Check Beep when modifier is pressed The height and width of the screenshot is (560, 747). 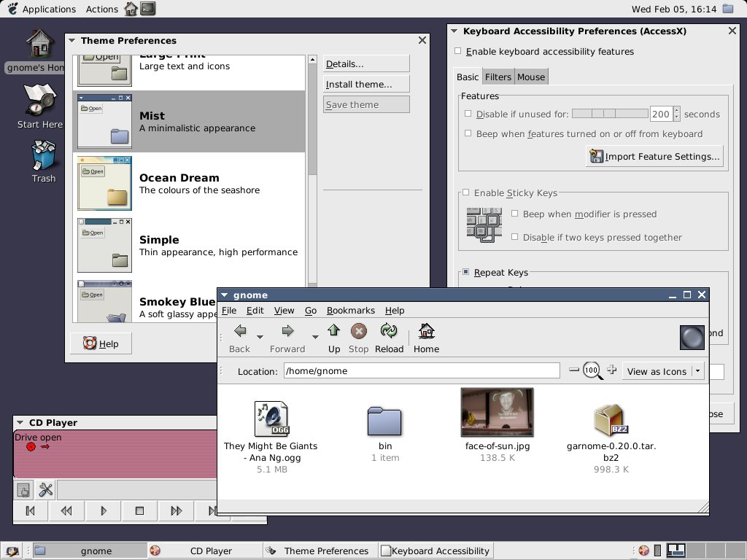coord(515,214)
